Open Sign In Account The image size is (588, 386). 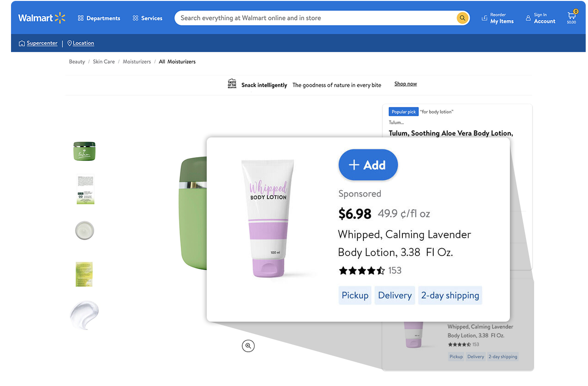click(541, 18)
